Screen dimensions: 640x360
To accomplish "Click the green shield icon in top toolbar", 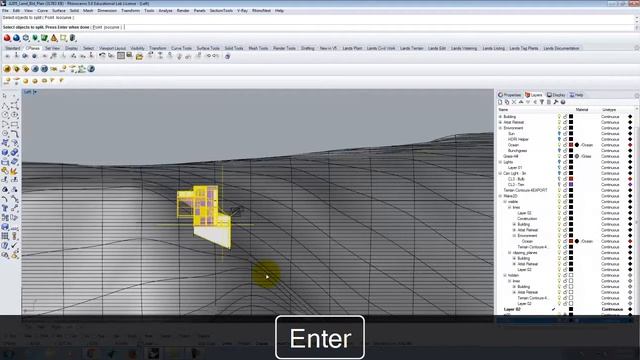I will click(35, 38).
